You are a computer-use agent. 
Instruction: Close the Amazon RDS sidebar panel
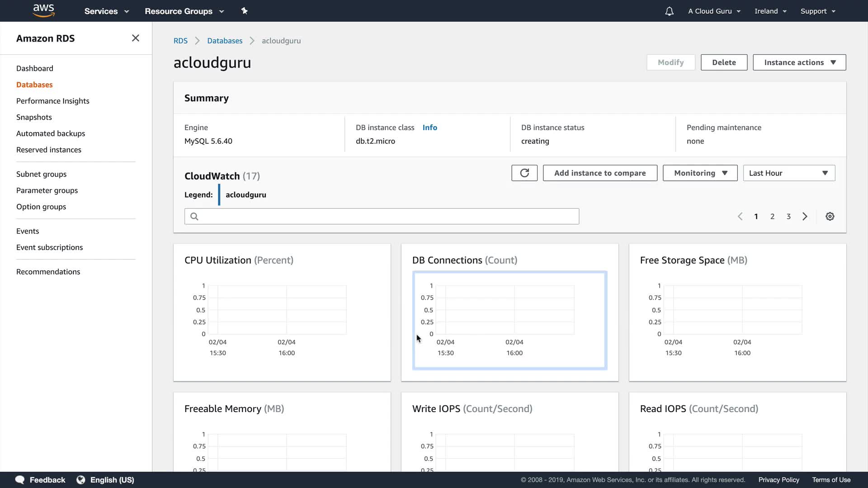(135, 38)
